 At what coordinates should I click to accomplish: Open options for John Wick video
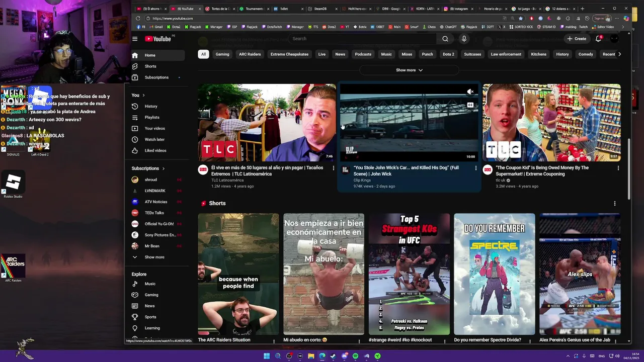pyautogui.click(x=476, y=168)
